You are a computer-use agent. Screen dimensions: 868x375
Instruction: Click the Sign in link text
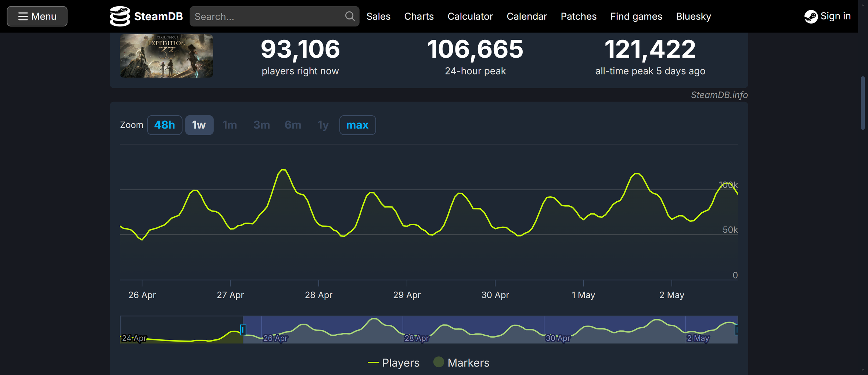point(835,16)
